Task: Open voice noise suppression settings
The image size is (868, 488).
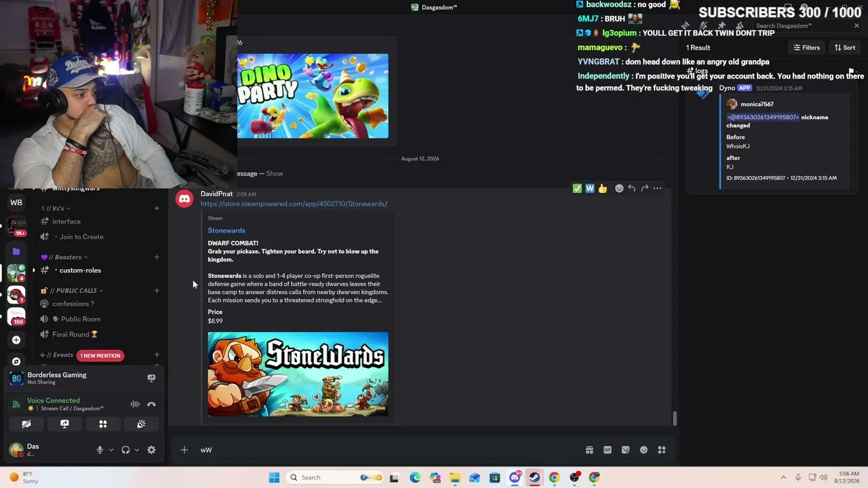Action: [135, 405]
